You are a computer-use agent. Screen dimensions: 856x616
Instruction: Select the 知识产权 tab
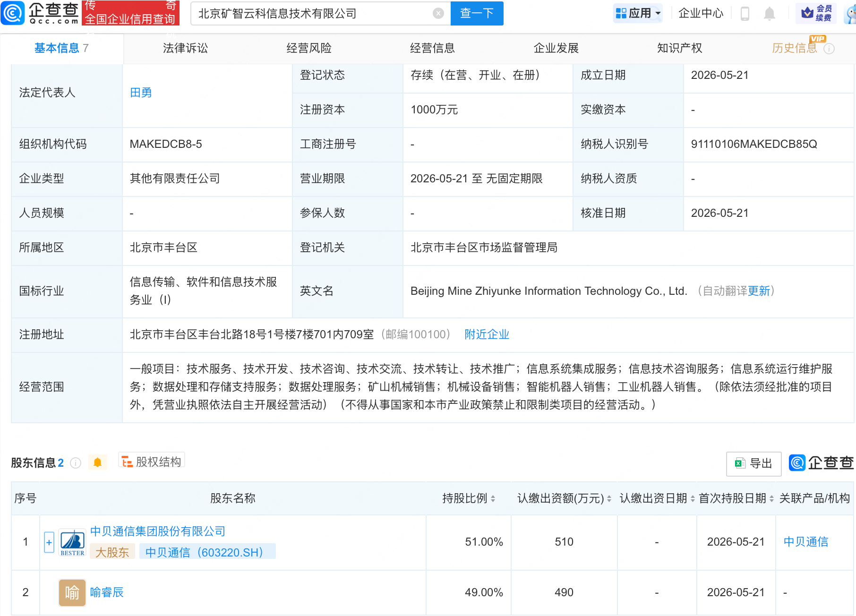[679, 48]
